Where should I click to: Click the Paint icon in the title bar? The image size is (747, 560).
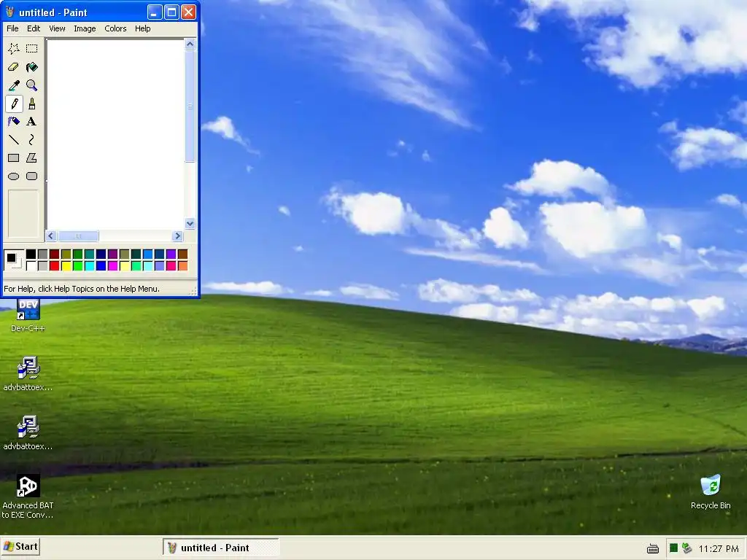[10, 12]
